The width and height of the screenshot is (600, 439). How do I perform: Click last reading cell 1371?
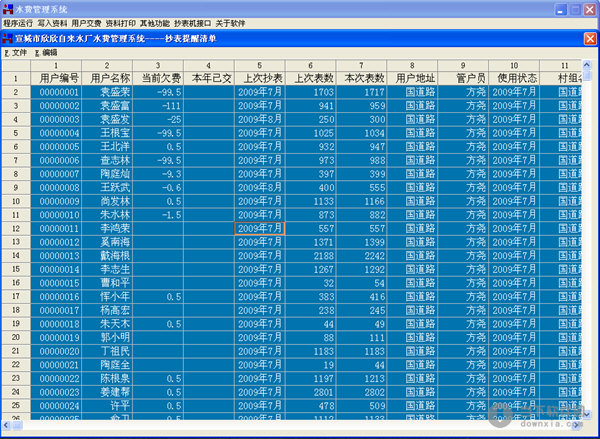pos(311,242)
